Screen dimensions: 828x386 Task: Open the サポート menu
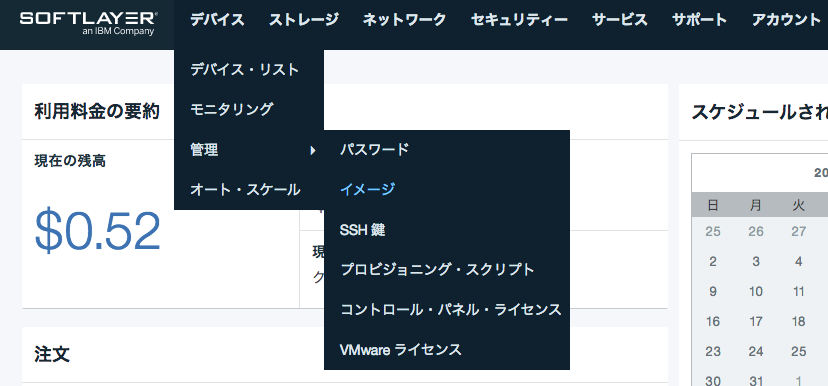point(699,20)
